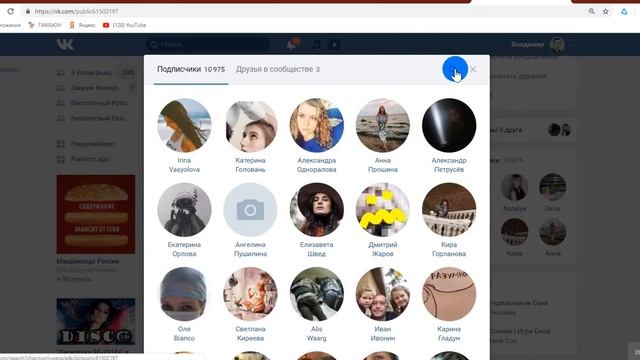Open the user profile avatar in the header
640x360 pixels.
[557, 44]
